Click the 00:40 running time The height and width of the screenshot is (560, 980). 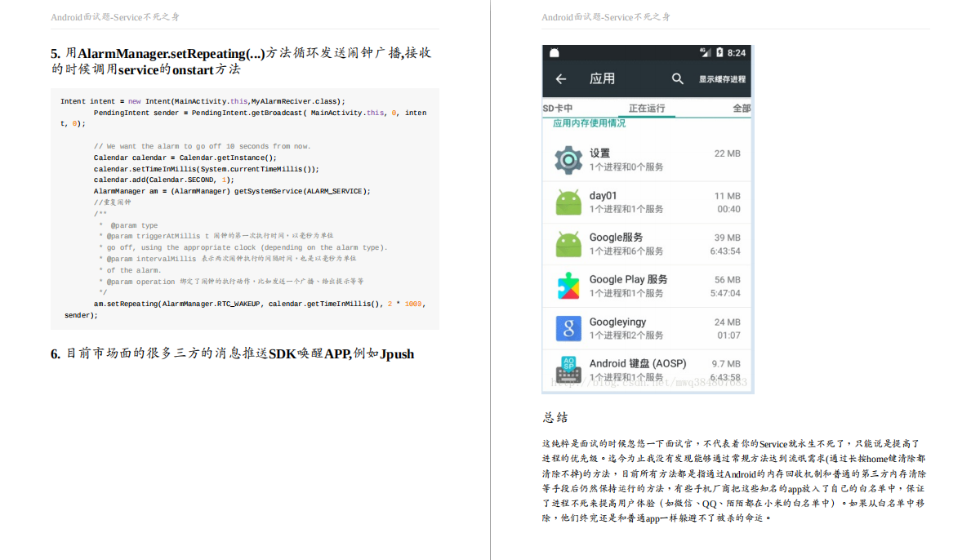point(729,209)
